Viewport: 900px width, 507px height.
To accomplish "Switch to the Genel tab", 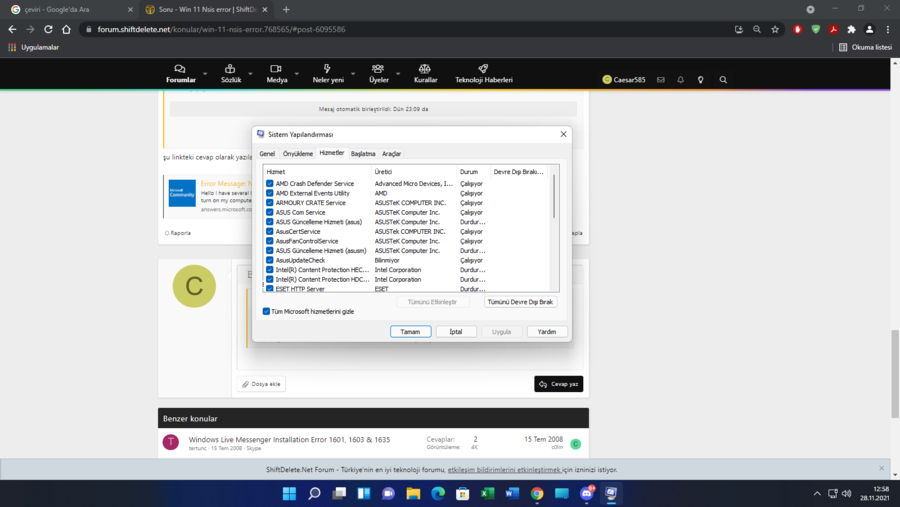I will 267,154.
